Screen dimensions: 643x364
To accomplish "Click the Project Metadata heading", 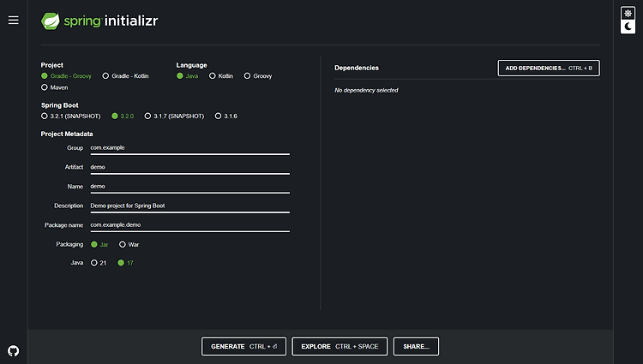I will [67, 134].
